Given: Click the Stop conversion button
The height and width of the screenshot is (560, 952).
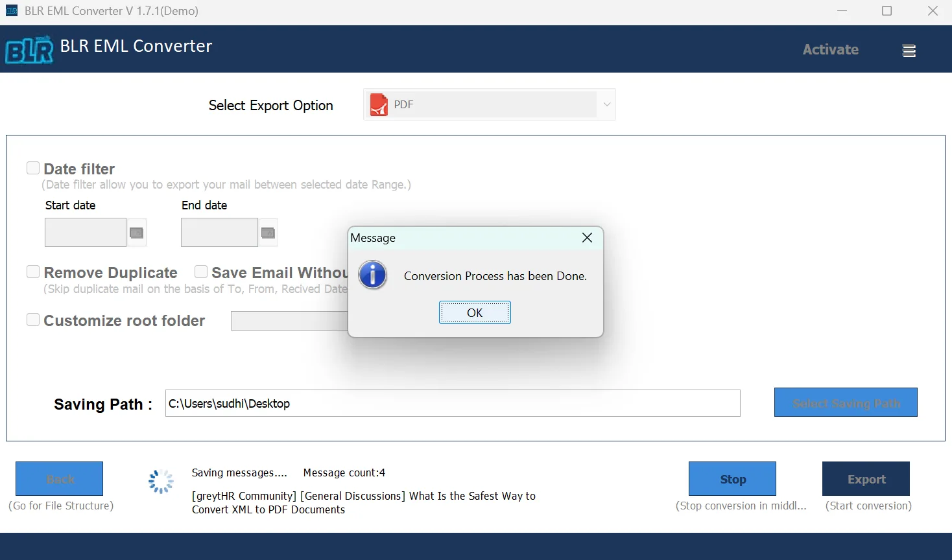Looking at the screenshot, I should pyautogui.click(x=732, y=479).
